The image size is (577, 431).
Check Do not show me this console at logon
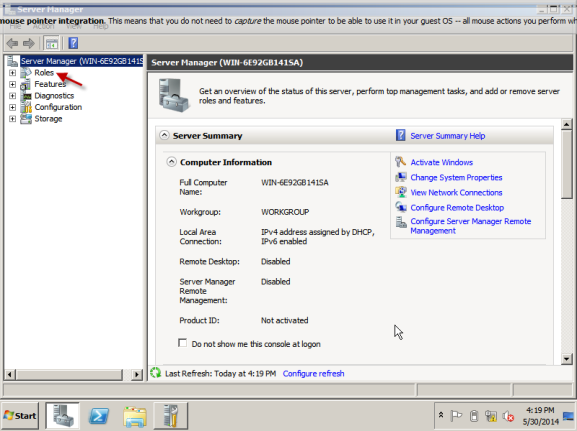point(182,343)
